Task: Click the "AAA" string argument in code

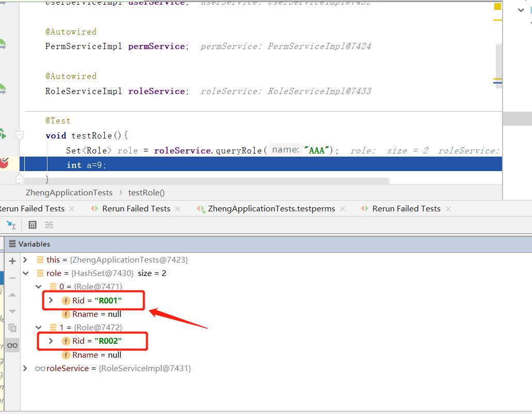Action: click(317, 150)
